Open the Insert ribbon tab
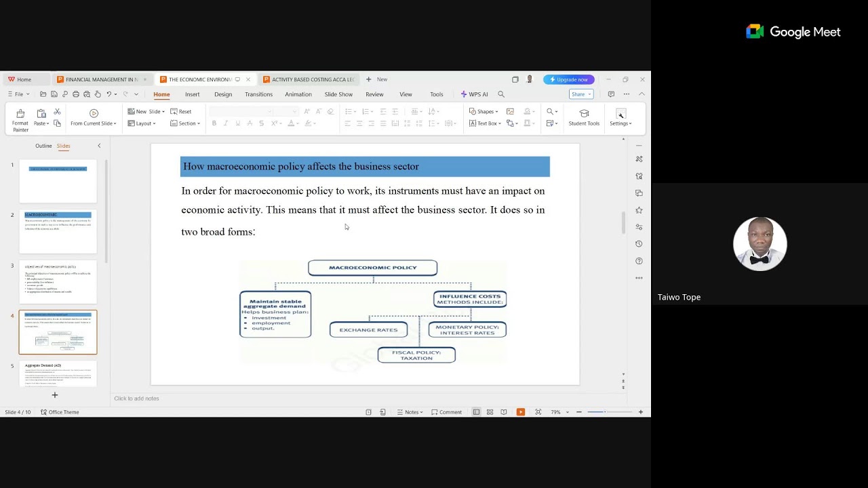868x488 pixels. pos(193,94)
